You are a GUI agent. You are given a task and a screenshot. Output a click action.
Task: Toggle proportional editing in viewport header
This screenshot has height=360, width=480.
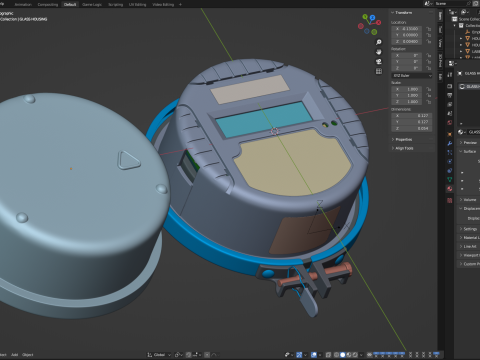click(x=207, y=355)
